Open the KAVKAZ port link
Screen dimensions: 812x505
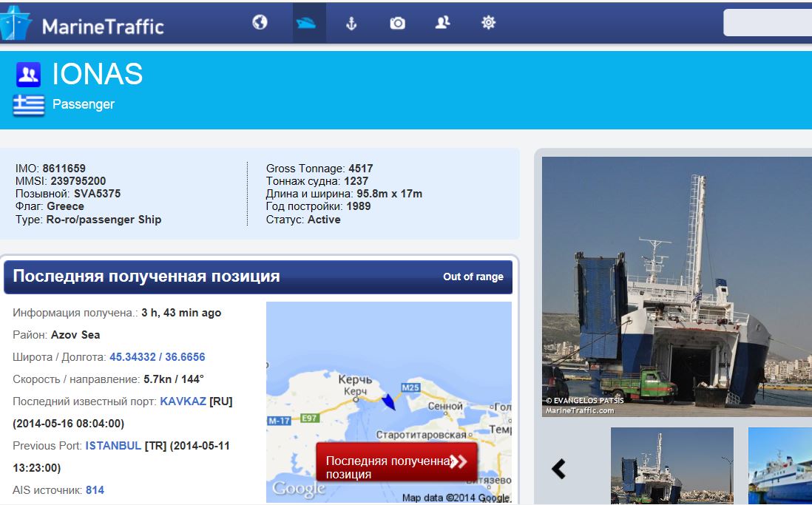click(x=183, y=401)
